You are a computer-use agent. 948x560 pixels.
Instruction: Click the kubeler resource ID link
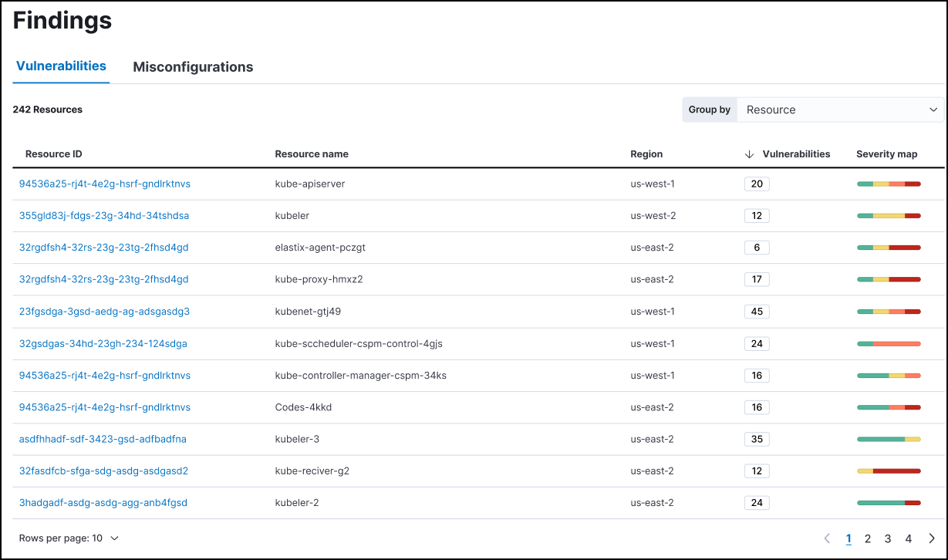click(104, 215)
